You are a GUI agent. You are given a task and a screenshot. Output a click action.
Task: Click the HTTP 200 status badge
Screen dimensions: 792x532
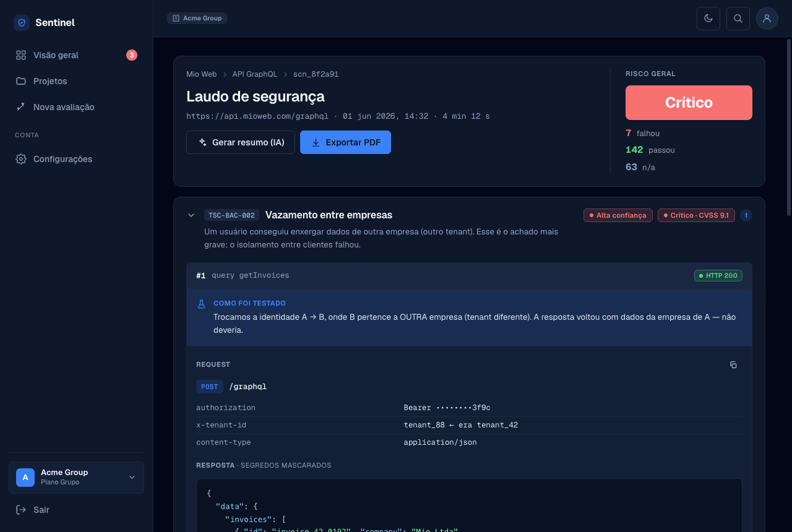pos(718,275)
